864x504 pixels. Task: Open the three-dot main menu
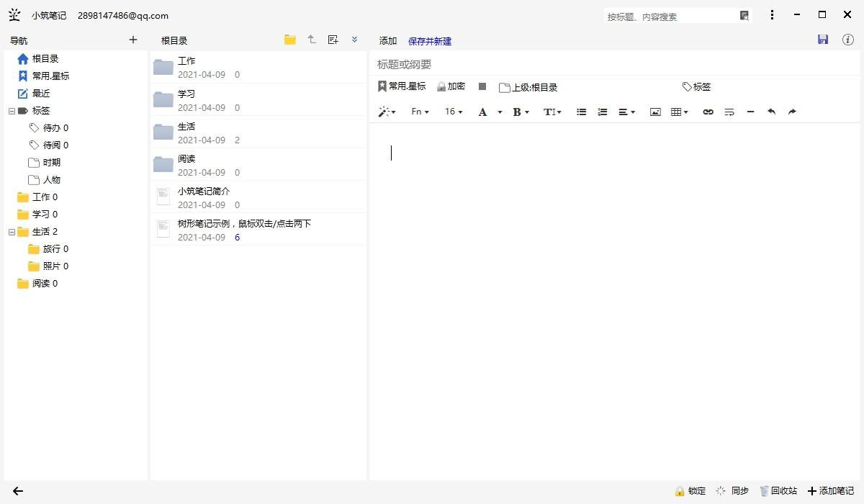coord(772,15)
